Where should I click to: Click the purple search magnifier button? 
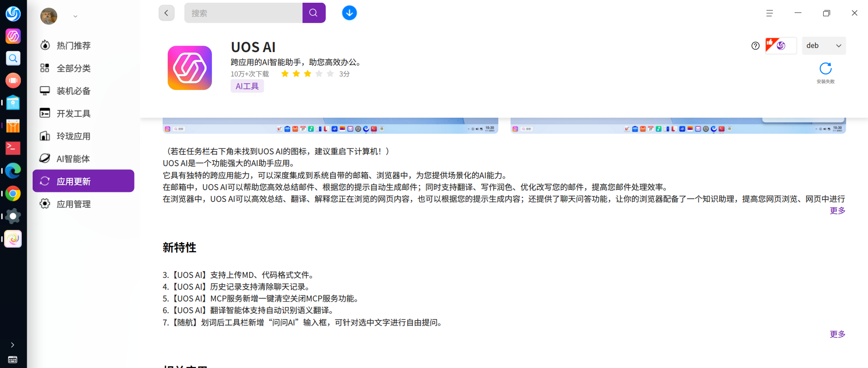tap(313, 13)
